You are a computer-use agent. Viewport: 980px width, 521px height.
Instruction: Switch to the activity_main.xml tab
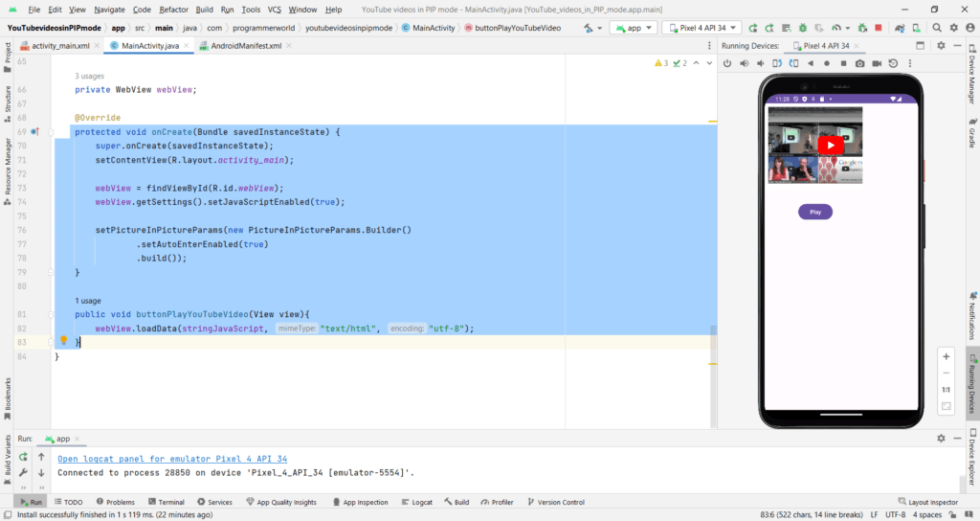point(60,46)
